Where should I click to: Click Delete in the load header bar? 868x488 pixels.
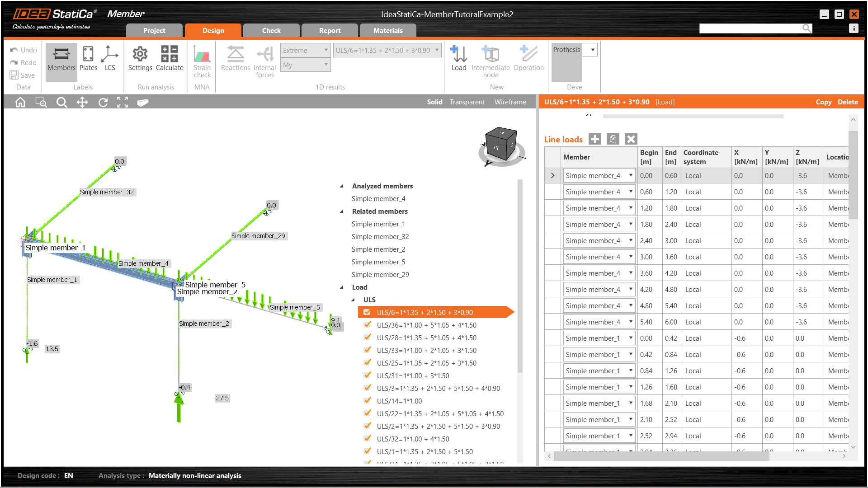tap(848, 102)
